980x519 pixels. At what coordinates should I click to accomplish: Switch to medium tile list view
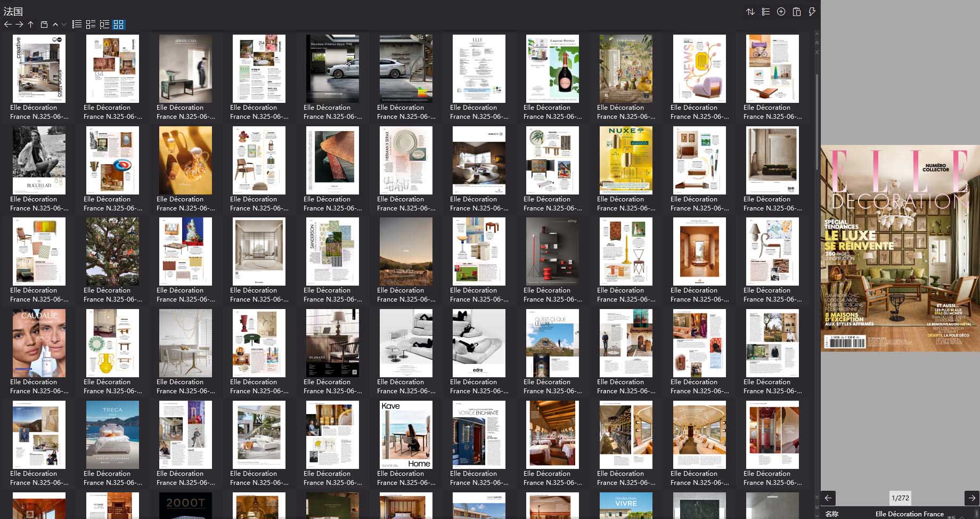pos(91,25)
